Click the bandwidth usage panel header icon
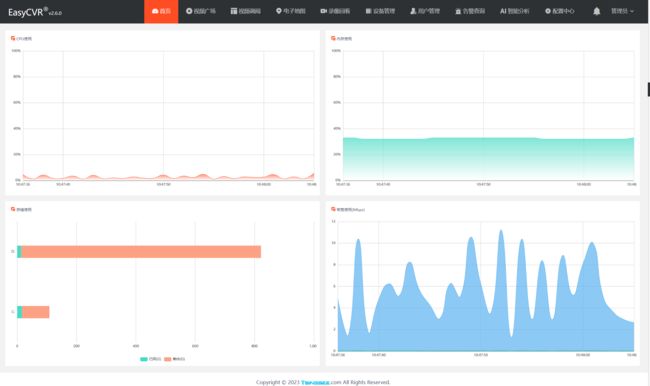This screenshot has width=650, height=386. [333, 209]
